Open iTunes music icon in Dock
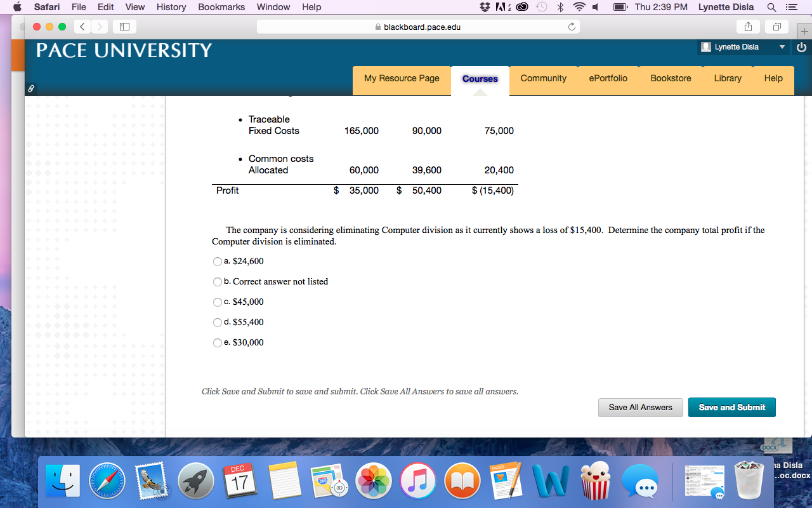The width and height of the screenshot is (812, 508). tap(418, 481)
